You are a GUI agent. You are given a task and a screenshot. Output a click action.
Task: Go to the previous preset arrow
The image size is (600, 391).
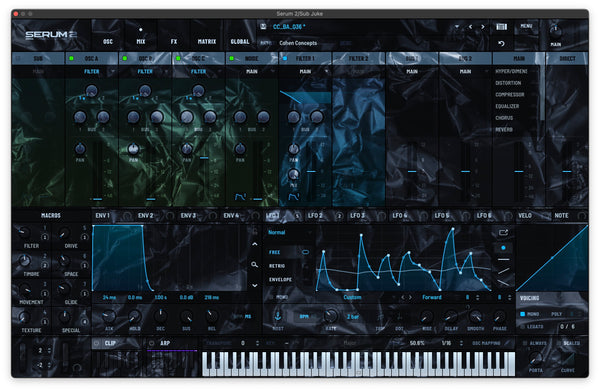(470, 27)
